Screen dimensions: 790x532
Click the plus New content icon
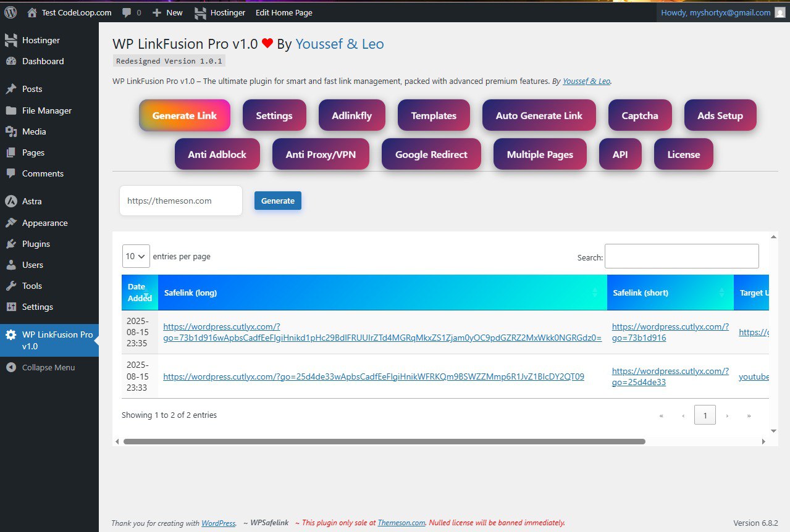tap(157, 12)
